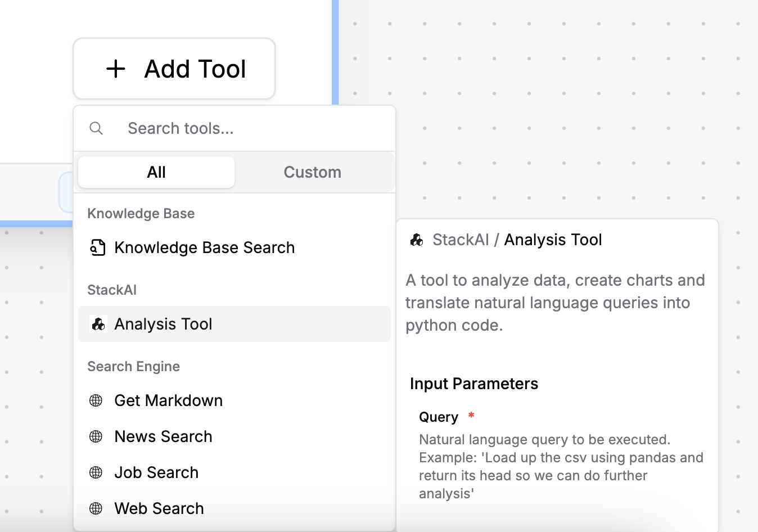Screen dimensions: 758x532
Task: Focus the Search tools input field
Action: pos(234,128)
